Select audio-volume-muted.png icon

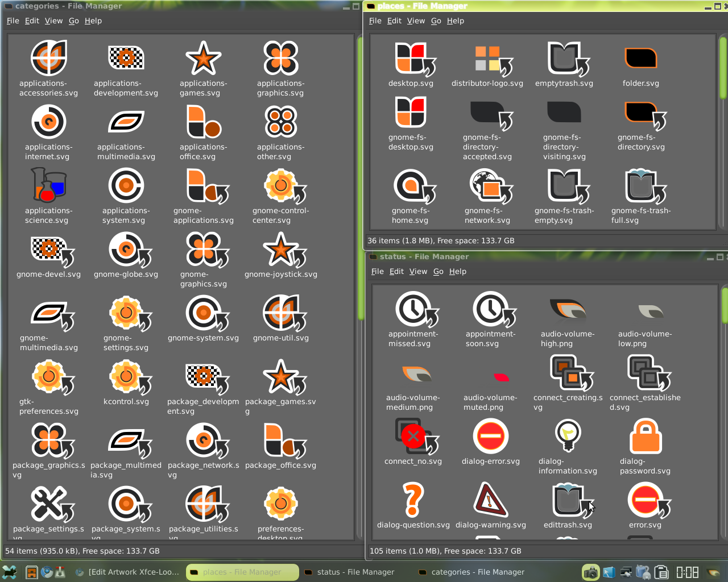(x=502, y=377)
